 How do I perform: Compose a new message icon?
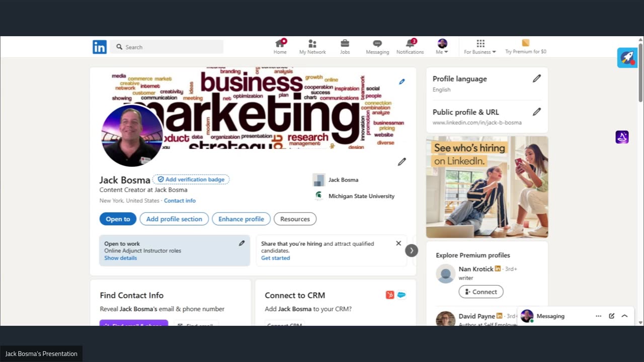(x=612, y=316)
